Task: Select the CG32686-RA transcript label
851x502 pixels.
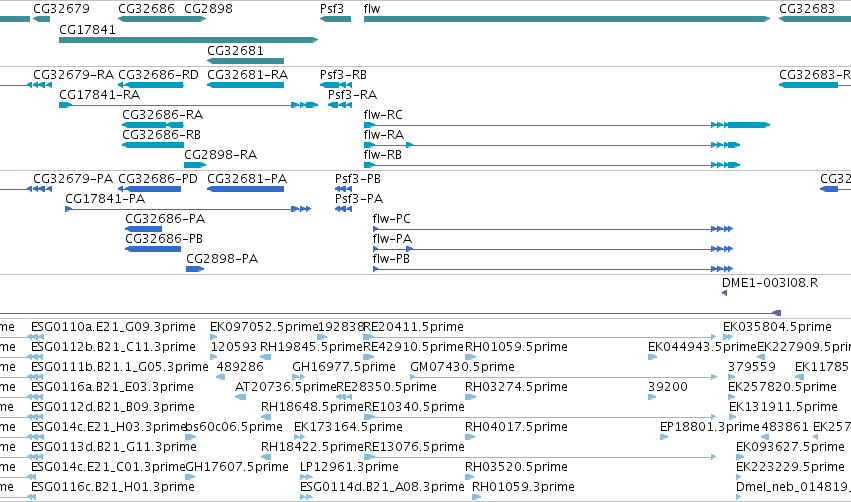Action: click(162, 115)
